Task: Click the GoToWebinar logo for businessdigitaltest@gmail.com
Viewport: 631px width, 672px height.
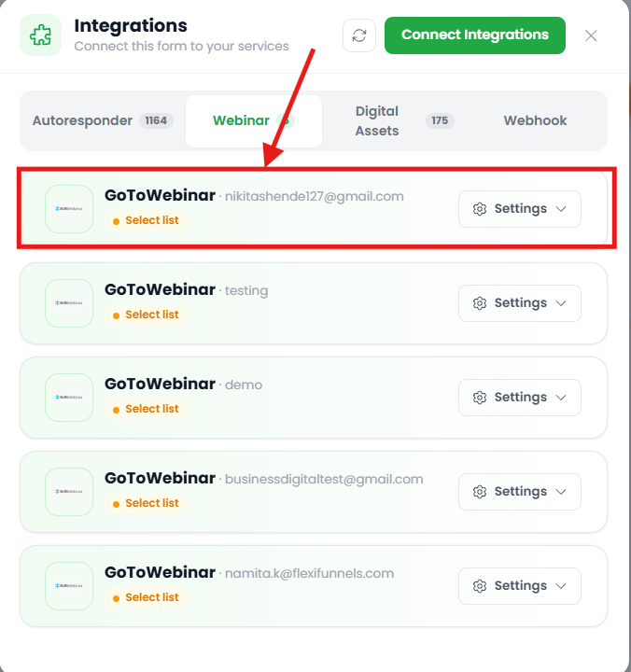Action: 69,492
